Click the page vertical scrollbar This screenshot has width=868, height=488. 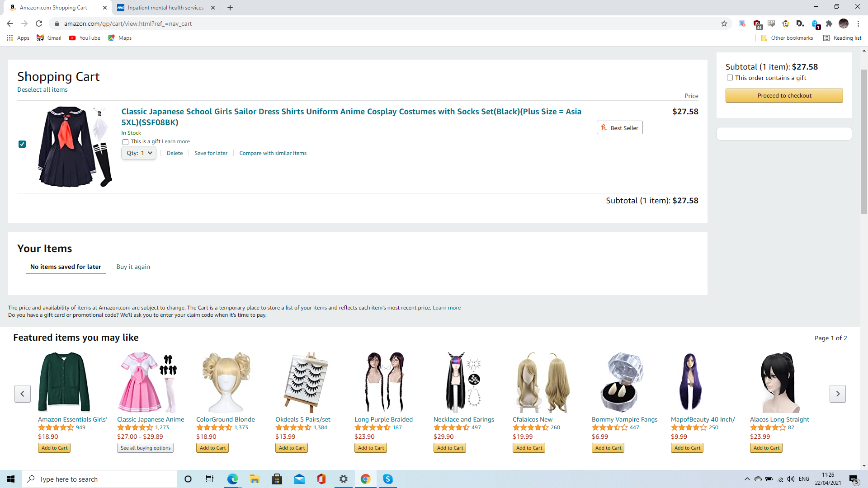pyautogui.click(x=864, y=142)
